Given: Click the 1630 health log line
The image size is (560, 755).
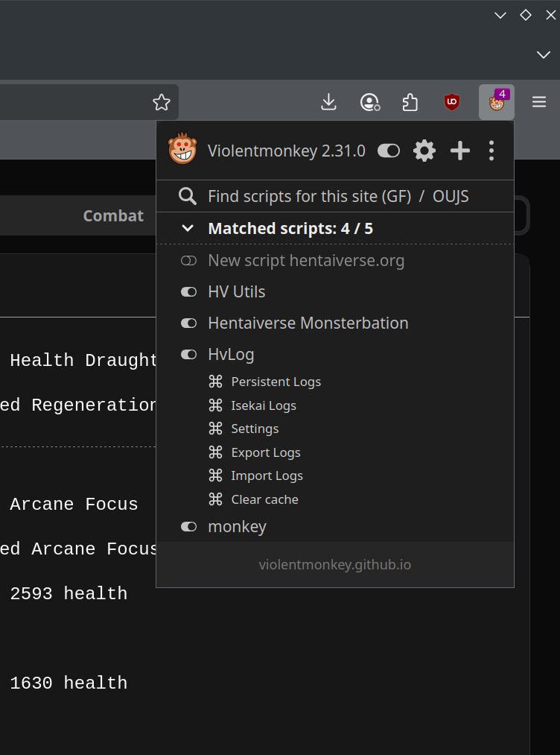Looking at the screenshot, I should [x=69, y=683].
